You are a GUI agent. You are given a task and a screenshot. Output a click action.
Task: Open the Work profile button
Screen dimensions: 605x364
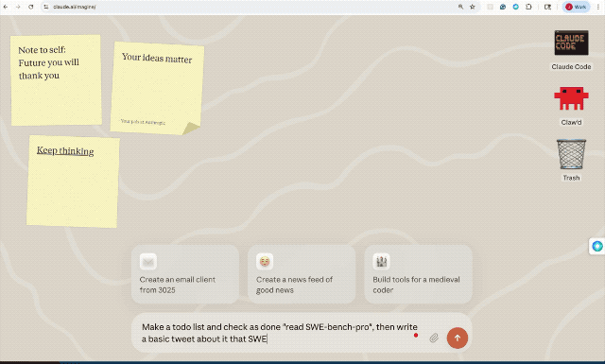click(x=576, y=7)
